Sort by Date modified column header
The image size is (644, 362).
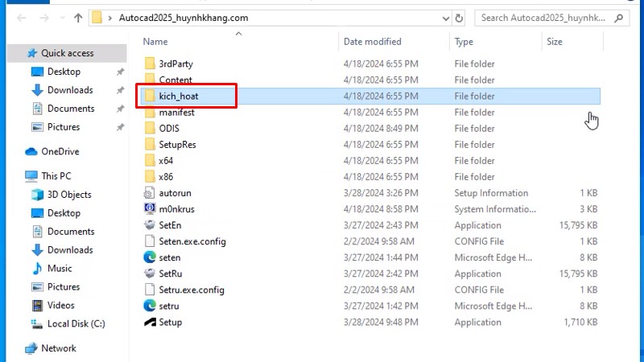tap(372, 41)
